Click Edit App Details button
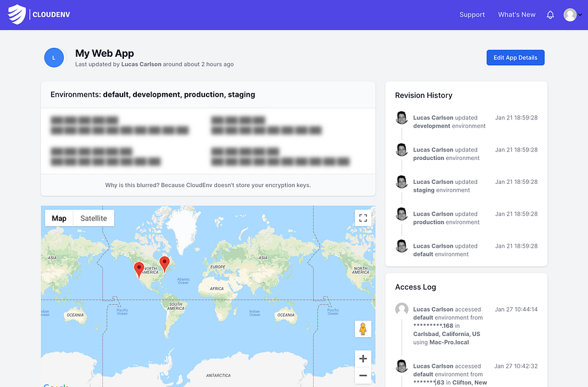This screenshot has height=387, width=588. [515, 57]
